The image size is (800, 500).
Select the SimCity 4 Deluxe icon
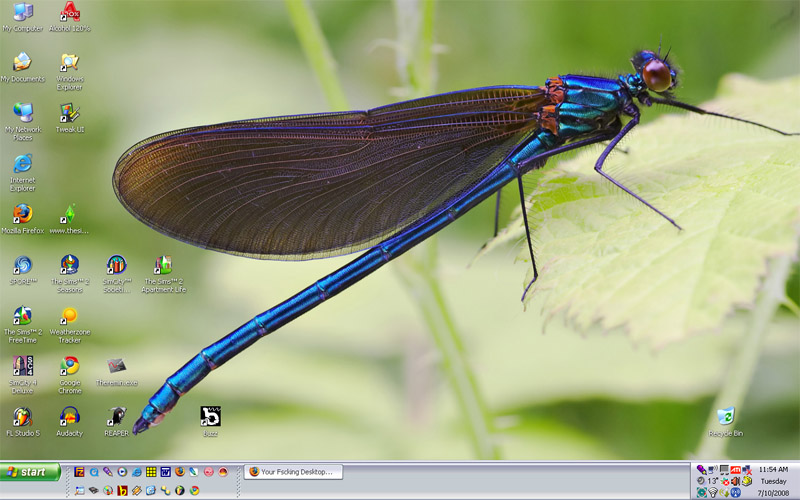[22, 366]
